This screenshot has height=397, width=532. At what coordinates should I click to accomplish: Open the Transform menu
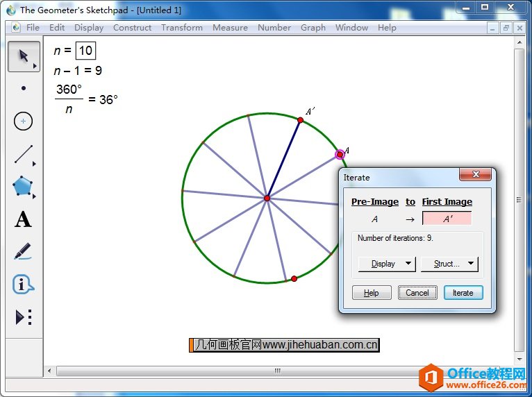click(x=182, y=28)
